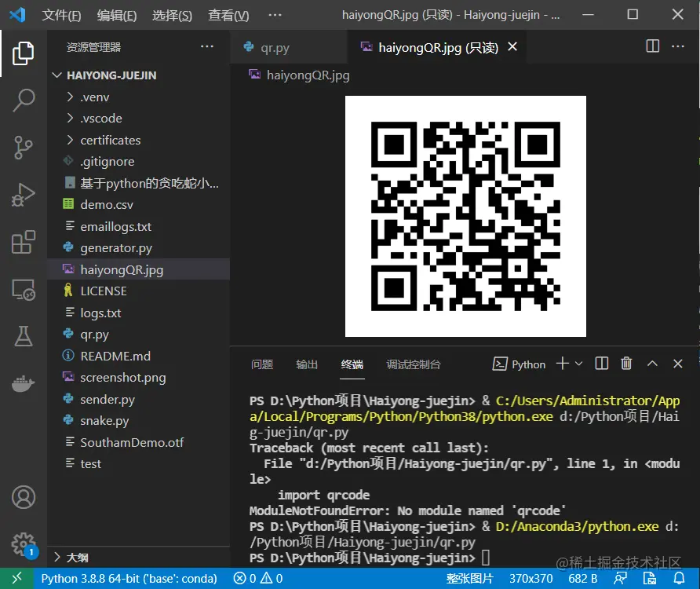Open the new terminal launch profile dropdown
Viewport: 700px width, 589px height.
coord(579,364)
